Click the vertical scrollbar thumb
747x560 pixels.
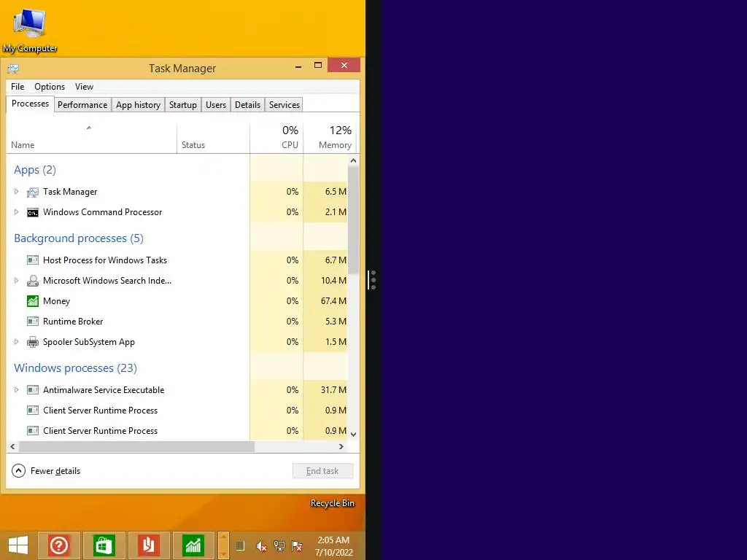353,219
